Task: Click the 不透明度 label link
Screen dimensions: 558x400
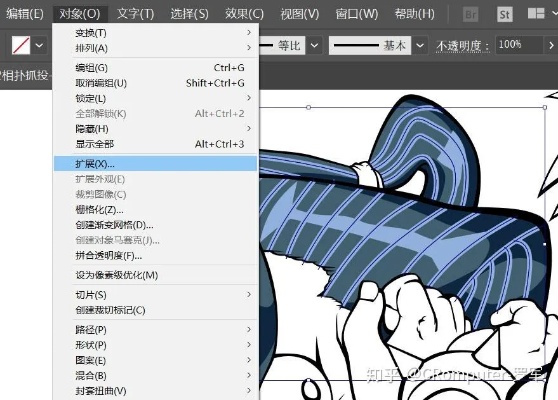Action: tap(463, 46)
